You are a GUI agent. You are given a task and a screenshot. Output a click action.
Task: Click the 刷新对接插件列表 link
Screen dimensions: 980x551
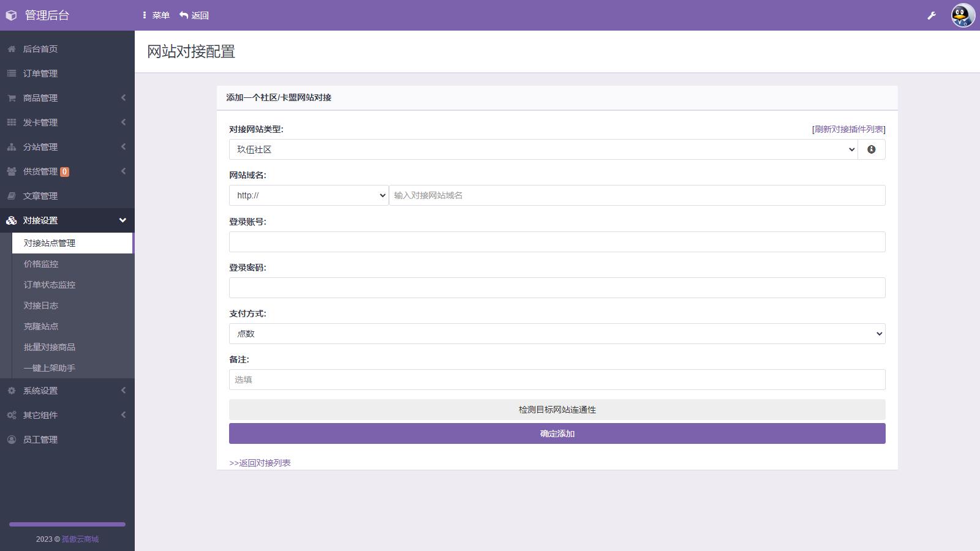coord(848,129)
